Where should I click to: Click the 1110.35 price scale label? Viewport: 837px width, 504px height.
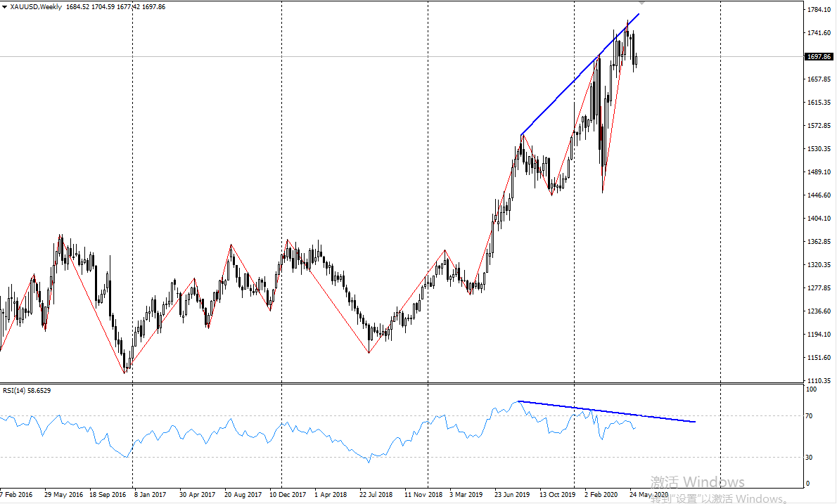tap(819, 380)
